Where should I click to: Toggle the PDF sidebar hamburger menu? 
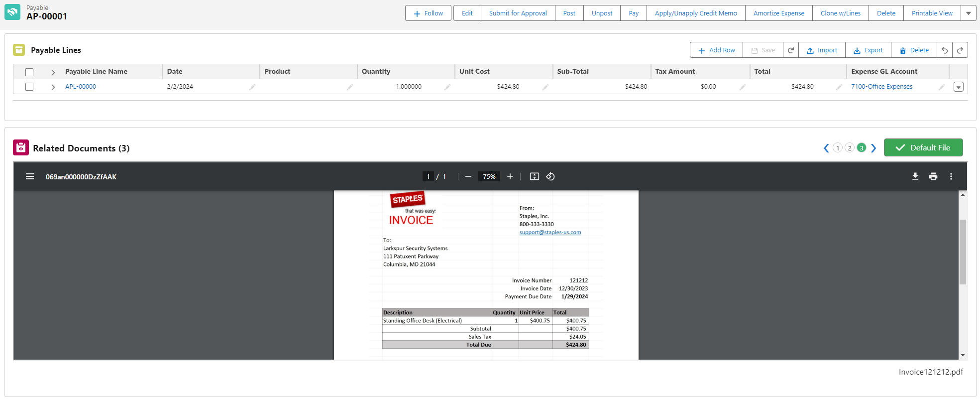pos(30,176)
